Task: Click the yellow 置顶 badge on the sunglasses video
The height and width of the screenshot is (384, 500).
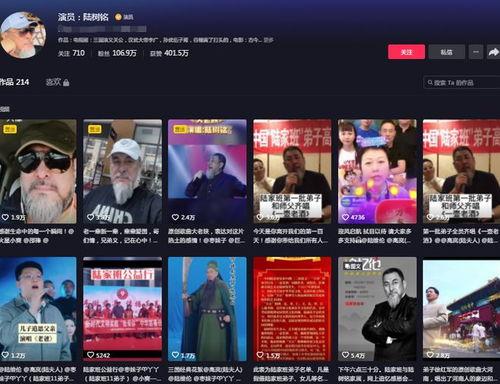Action: [10, 129]
